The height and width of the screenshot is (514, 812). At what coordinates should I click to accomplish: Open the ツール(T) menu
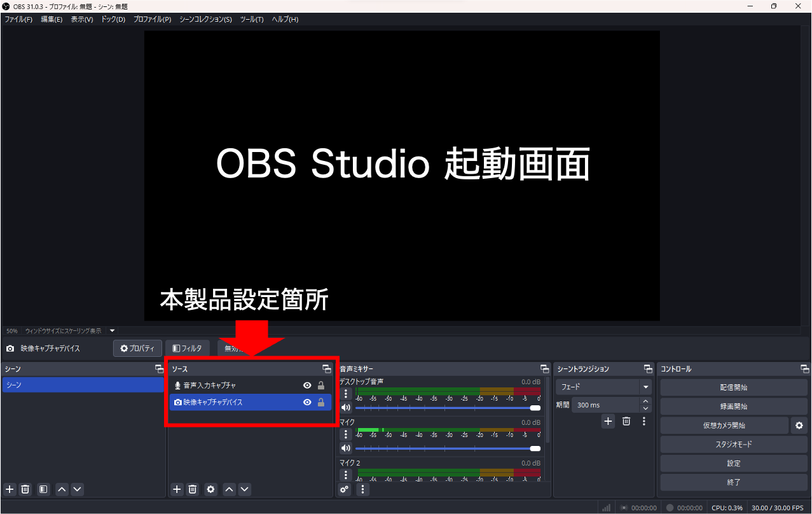pyautogui.click(x=252, y=19)
